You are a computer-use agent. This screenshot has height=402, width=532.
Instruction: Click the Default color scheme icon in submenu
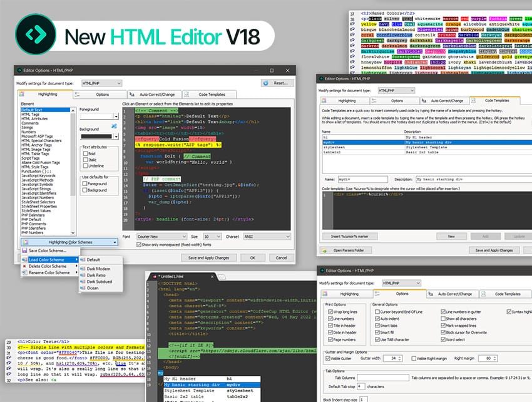click(83, 260)
